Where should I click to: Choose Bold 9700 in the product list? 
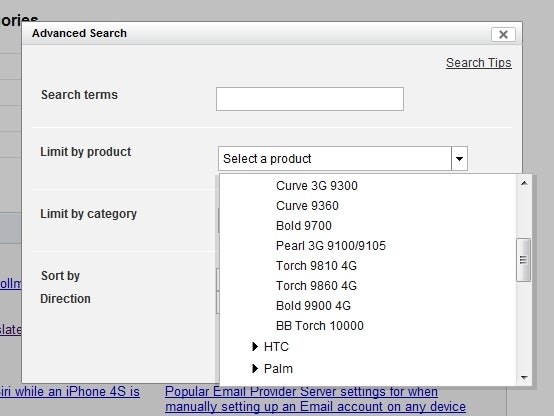pyautogui.click(x=303, y=225)
